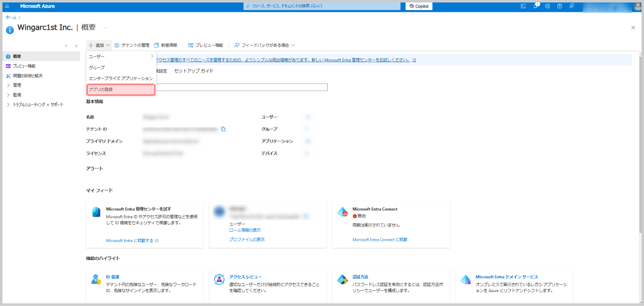Viewport: 644px width, 306px height.
Task: Click the small x in sidebar header
Action: pos(66,46)
